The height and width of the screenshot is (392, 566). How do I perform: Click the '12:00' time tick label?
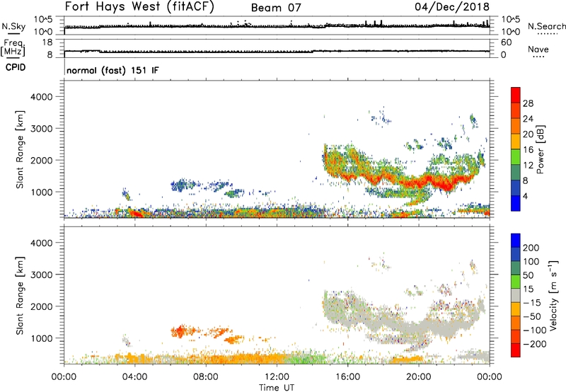[277, 377]
